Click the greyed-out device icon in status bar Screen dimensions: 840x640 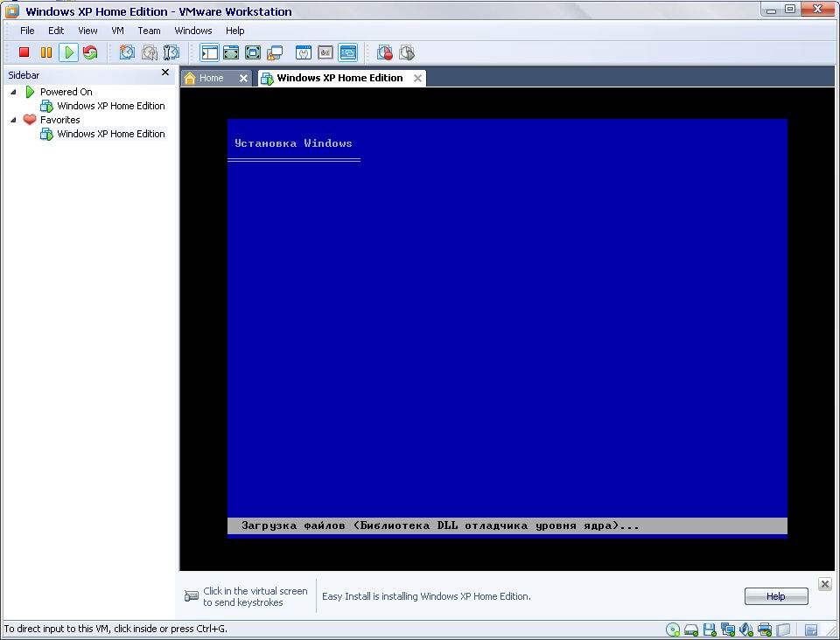(783, 630)
